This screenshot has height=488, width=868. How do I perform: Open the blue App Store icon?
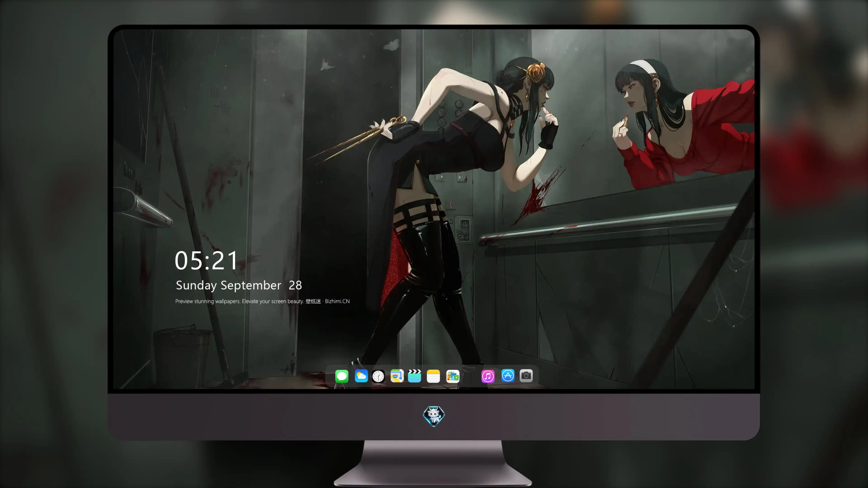click(508, 375)
